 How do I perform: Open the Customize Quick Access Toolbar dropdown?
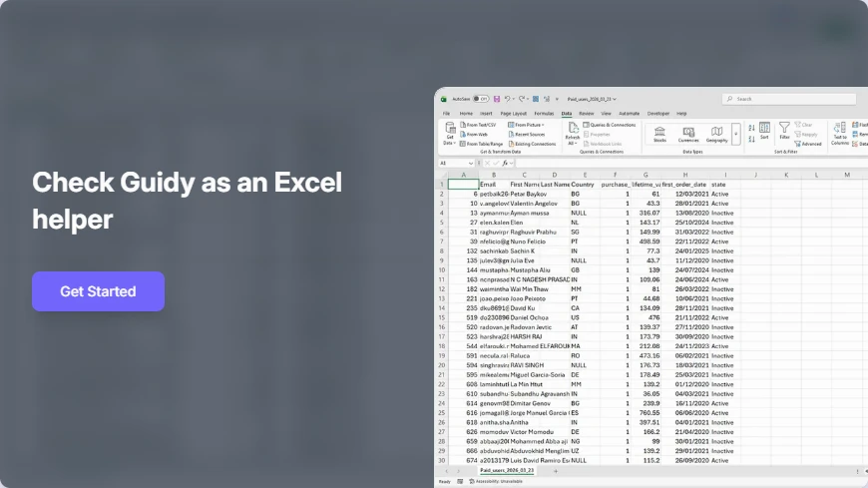point(557,99)
